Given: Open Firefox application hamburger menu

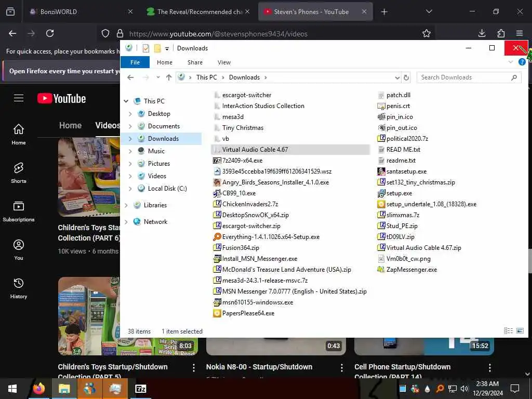Looking at the screenshot, I should [x=519, y=33].
